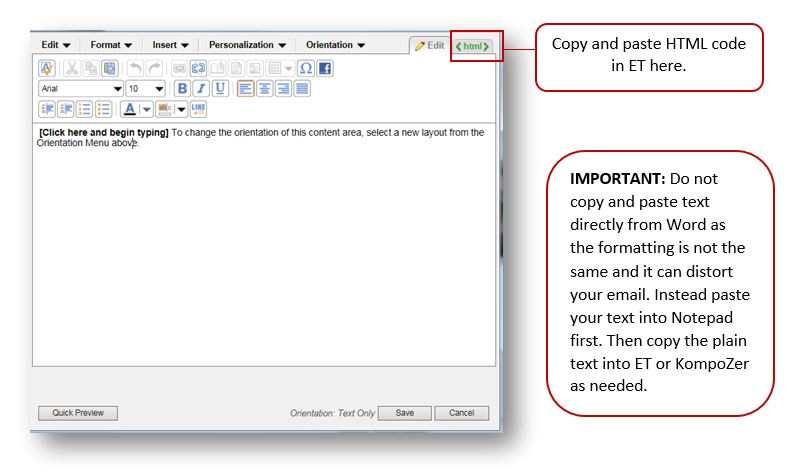Click the increase indent icon
This screenshot has height=476, width=812.
tap(66, 109)
